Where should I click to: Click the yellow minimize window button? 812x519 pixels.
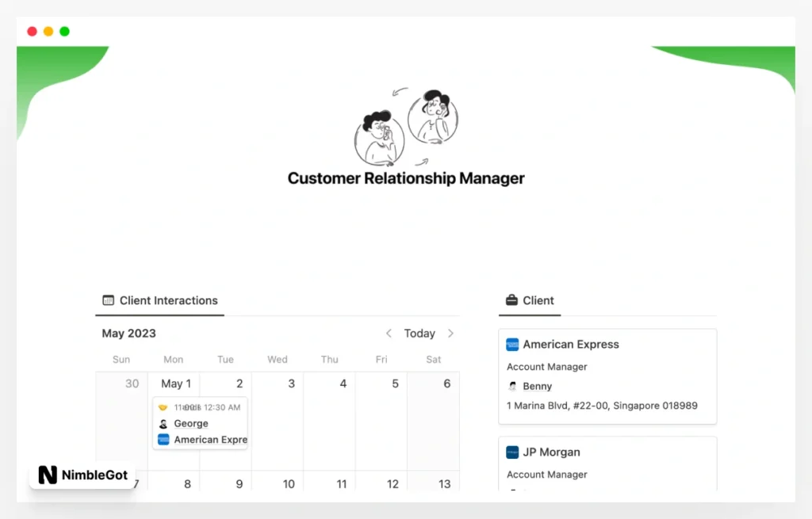click(48, 32)
